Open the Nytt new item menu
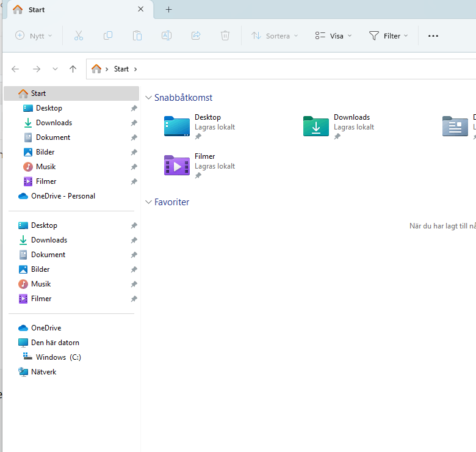Image resolution: width=476 pixels, height=452 pixels. (34, 36)
